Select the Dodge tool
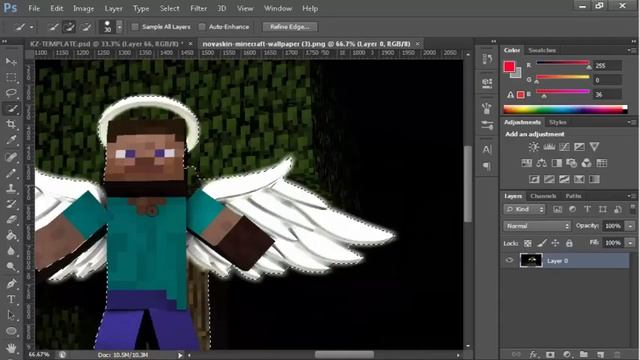The width and height of the screenshot is (640, 360). point(11,267)
